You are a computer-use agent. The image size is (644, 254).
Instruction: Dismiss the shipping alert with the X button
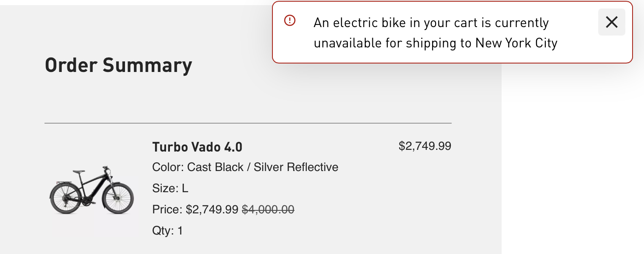click(x=611, y=22)
